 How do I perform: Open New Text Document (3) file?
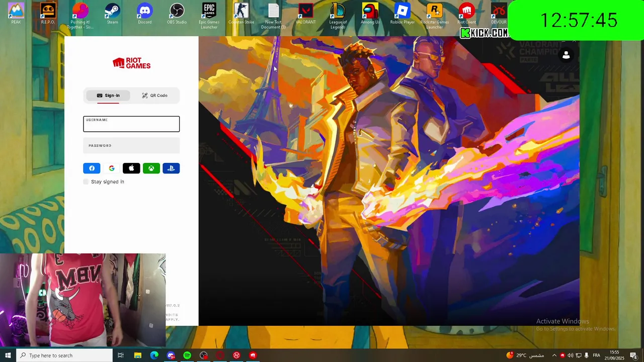274,16
